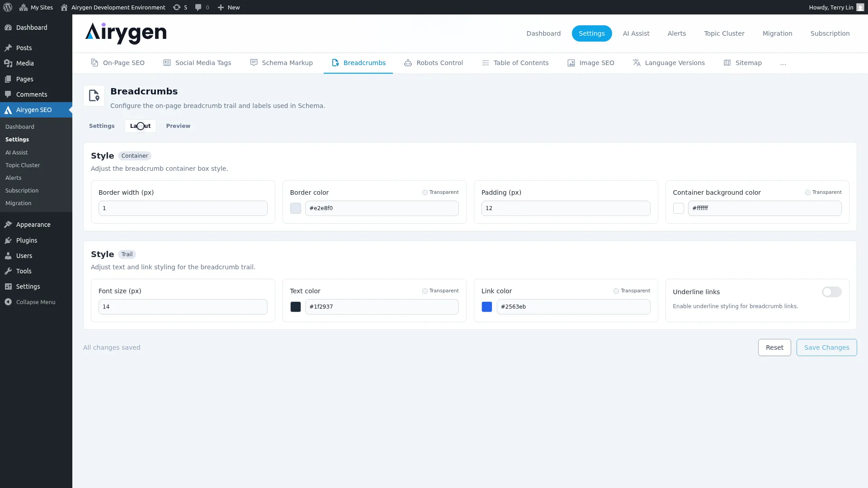Open AI Assist in Airygen sidebar submenu
The height and width of the screenshot is (488, 868).
pos(17,153)
